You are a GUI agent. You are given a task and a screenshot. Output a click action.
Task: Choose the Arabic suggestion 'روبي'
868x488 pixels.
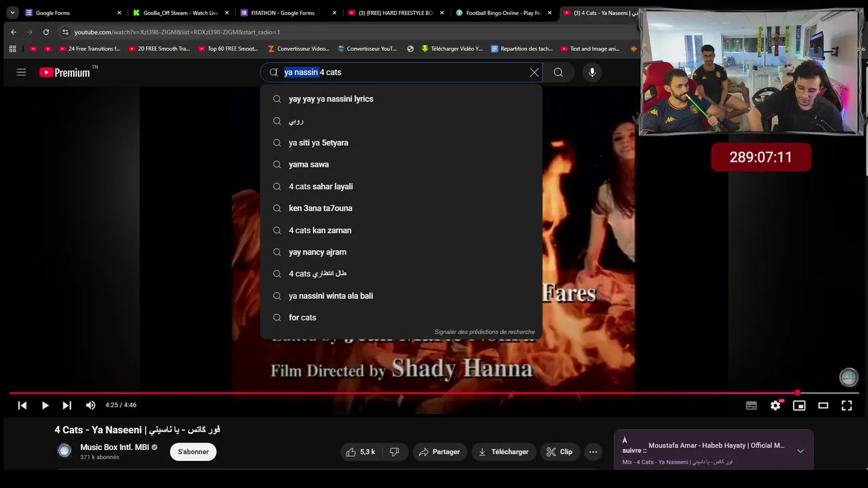pos(401,121)
